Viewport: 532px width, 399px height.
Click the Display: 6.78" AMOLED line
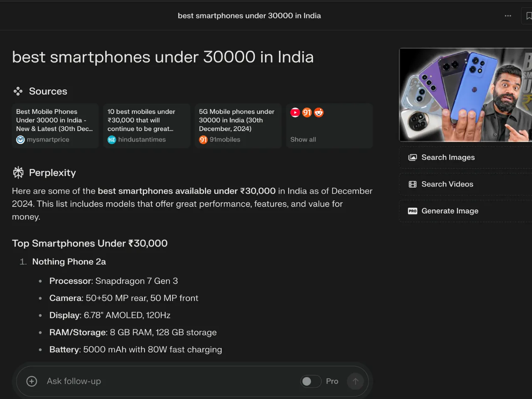pyautogui.click(x=110, y=315)
